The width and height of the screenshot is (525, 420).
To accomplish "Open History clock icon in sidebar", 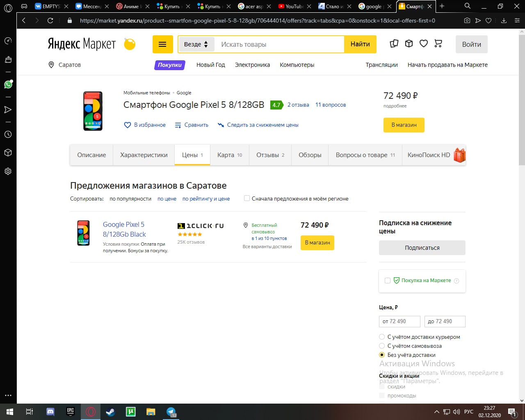I will [x=8, y=135].
